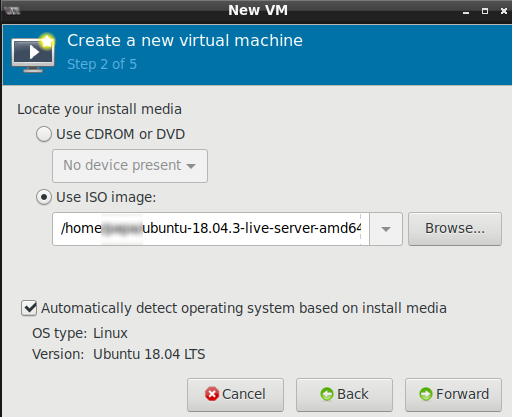Click the Ubuntu 18.04 LTS version text
The width and height of the screenshot is (512, 417).
click(149, 354)
